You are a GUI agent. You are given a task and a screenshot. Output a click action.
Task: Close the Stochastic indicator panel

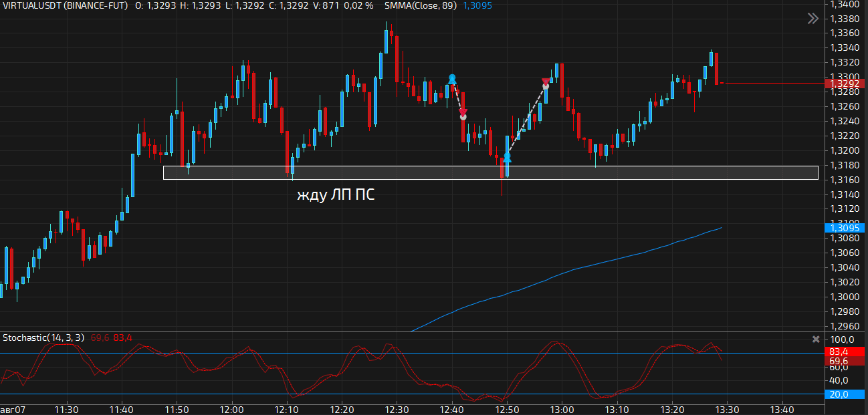coord(815,339)
